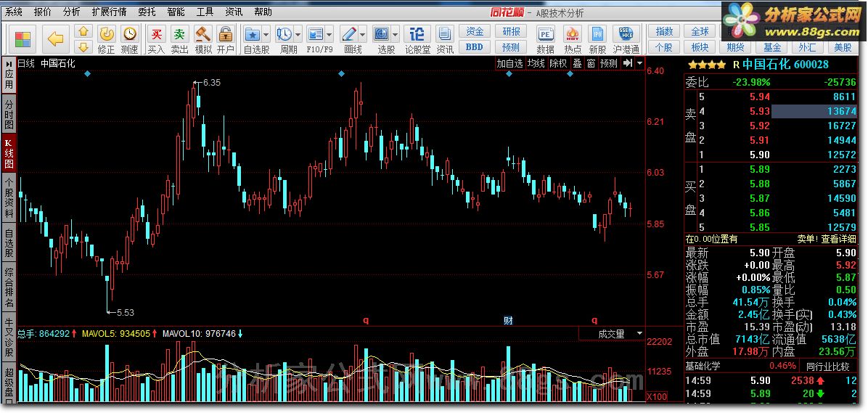The height and width of the screenshot is (413, 868).
Task: Click the 财 marker on the chart timeline
Action: (x=507, y=320)
